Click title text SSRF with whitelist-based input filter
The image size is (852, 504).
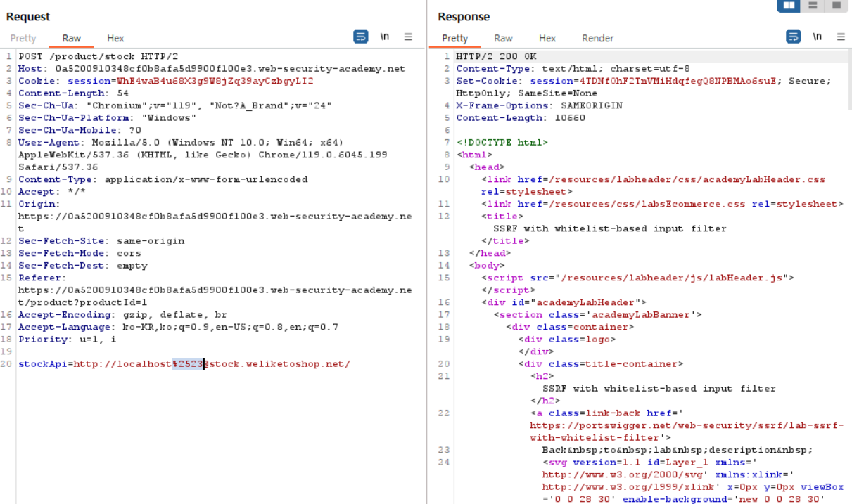point(610,228)
